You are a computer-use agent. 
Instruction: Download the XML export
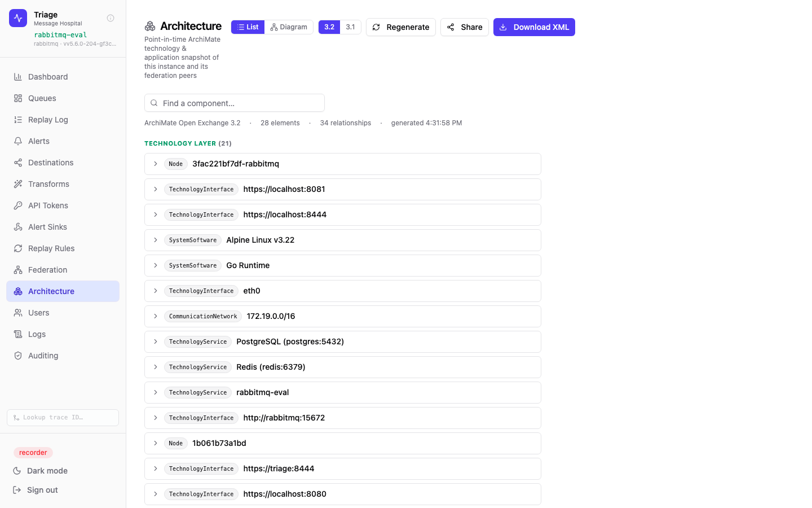[534, 27]
